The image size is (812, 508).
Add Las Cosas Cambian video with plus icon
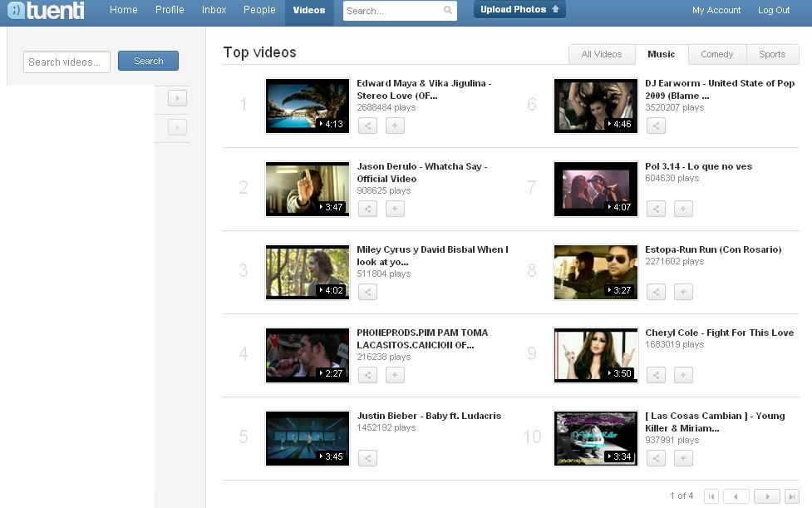pos(683,458)
